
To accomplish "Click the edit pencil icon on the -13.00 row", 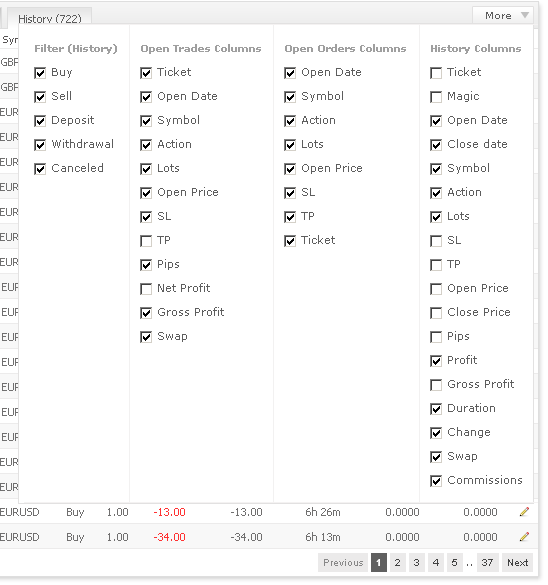I will [x=524, y=512].
